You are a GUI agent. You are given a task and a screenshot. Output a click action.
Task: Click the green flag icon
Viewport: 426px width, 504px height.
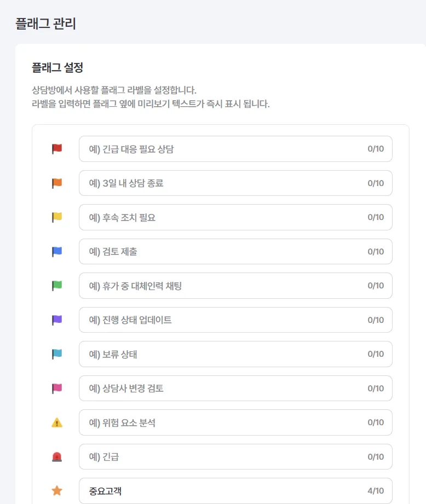57,286
